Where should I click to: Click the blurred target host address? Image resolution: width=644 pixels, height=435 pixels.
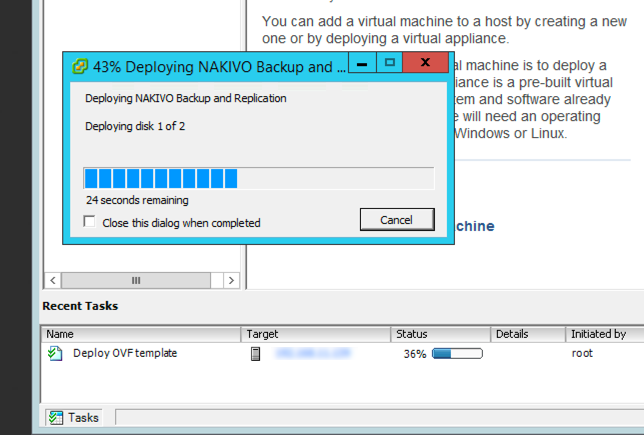[313, 353]
